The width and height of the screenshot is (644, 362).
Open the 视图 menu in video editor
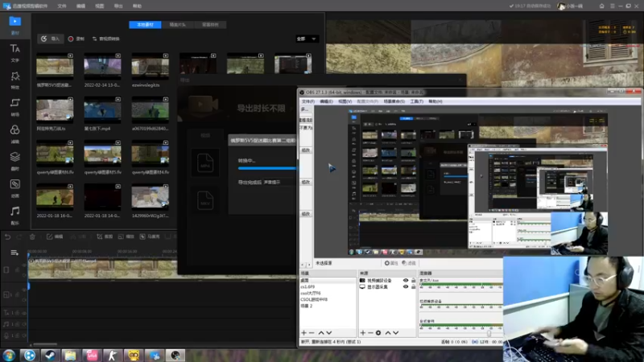[99, 6]
